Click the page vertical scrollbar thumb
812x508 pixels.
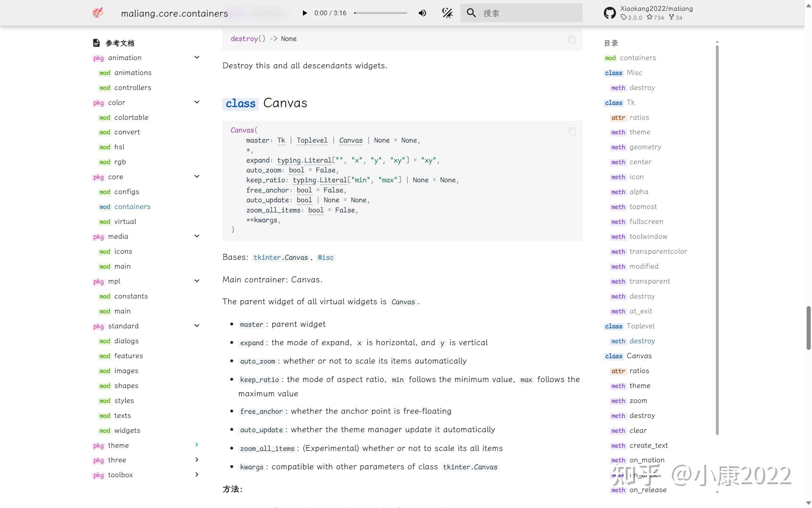[809, 328]
